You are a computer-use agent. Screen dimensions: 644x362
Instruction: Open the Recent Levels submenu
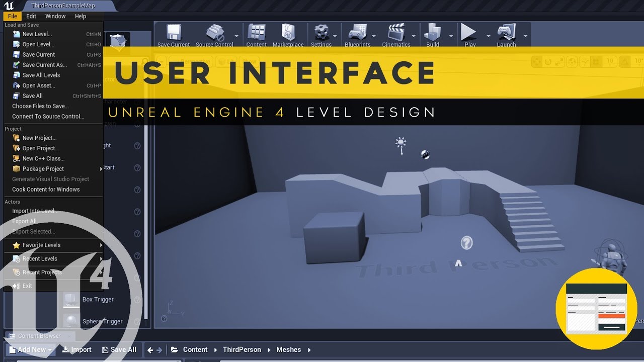tap(53, 259)
